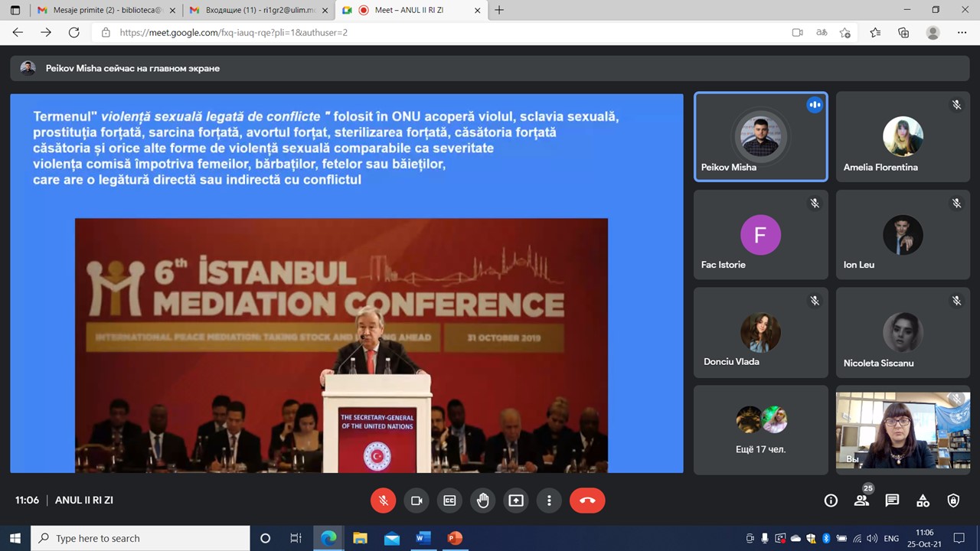Switch to Входящие Gmail tab
This screenshot has height=551, width=980.
pos(260,10)
